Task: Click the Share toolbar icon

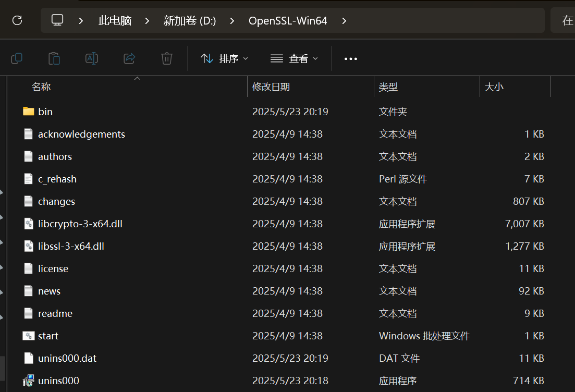Action: click(129, 58)
